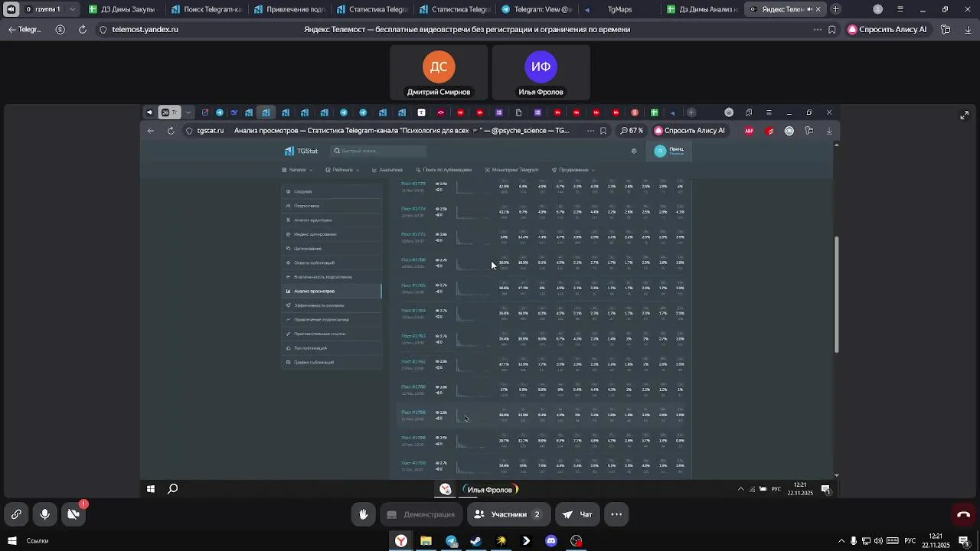Screen dimensions: 980x551
Task: Open more meeting options (three dots)
Action: coord(616,514)
